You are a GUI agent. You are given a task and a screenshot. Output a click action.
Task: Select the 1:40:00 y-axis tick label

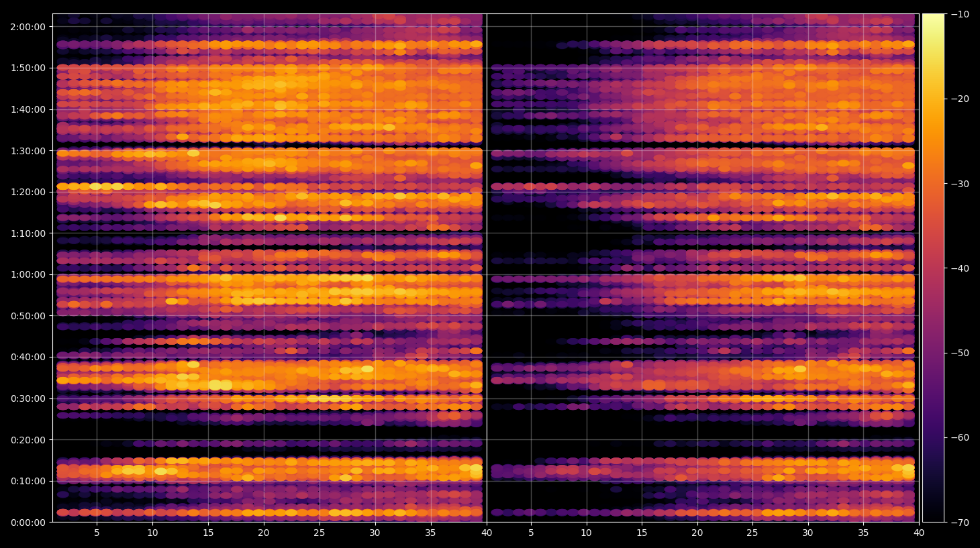(x=28, y=109)
